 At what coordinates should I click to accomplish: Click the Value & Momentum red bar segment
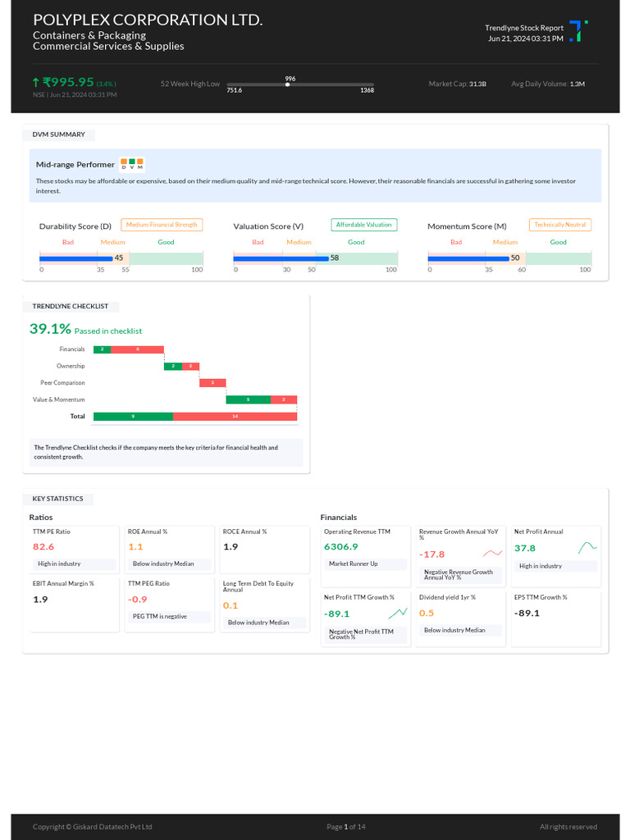click(284, 399)
